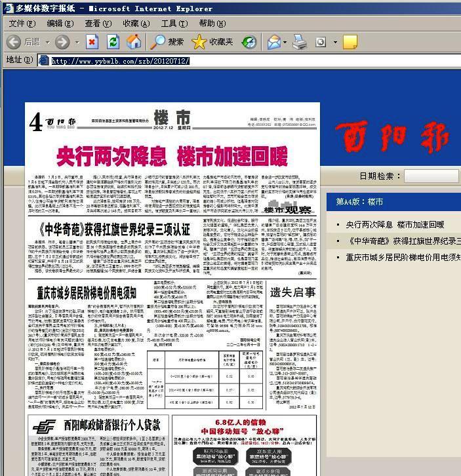Stop page loading with red X icon

(92, 42)
